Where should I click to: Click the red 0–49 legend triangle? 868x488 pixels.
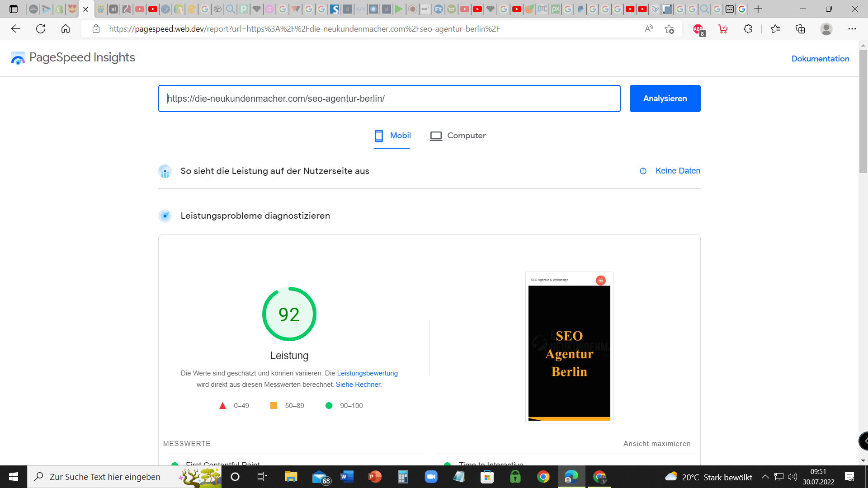(x=222, y=406)
